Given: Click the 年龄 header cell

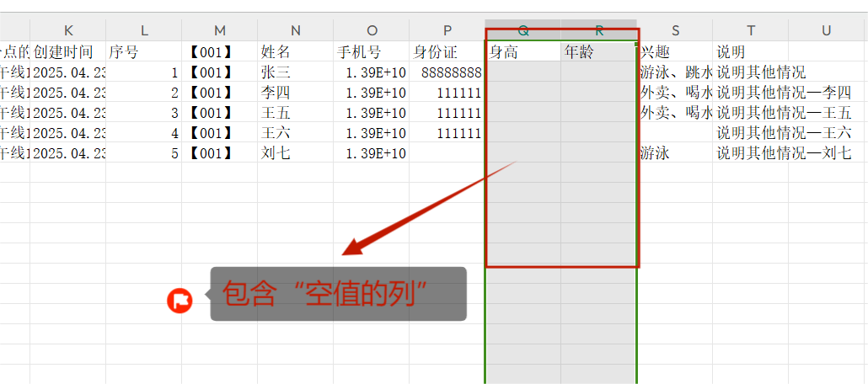Looking at the screenshot, I should [599, 52].
